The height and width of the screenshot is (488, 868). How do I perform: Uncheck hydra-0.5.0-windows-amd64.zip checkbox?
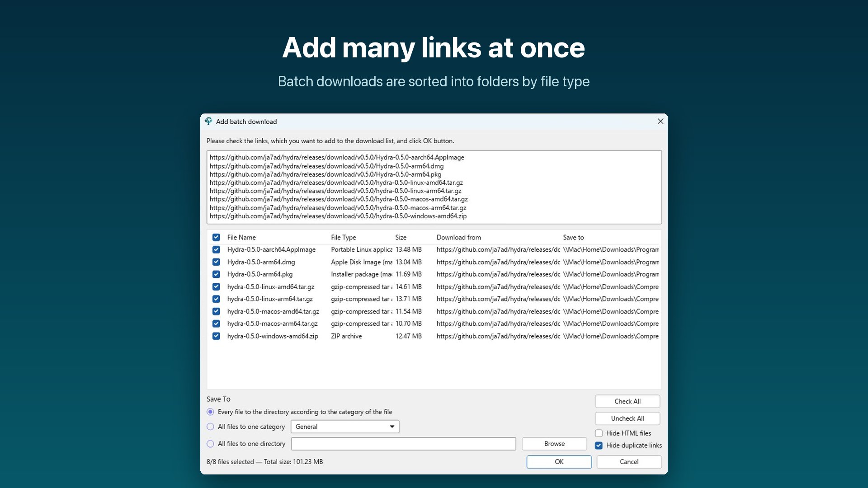point(216,336)
